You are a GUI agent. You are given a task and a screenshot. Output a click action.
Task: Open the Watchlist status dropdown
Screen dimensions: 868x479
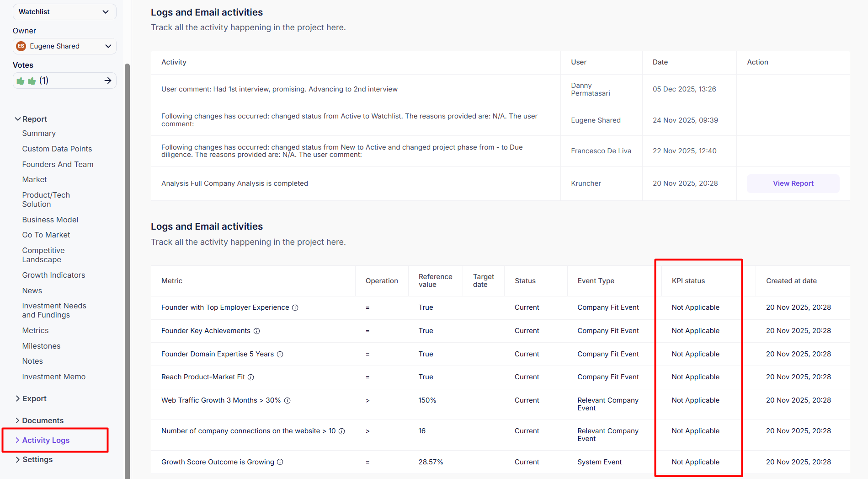64,12
